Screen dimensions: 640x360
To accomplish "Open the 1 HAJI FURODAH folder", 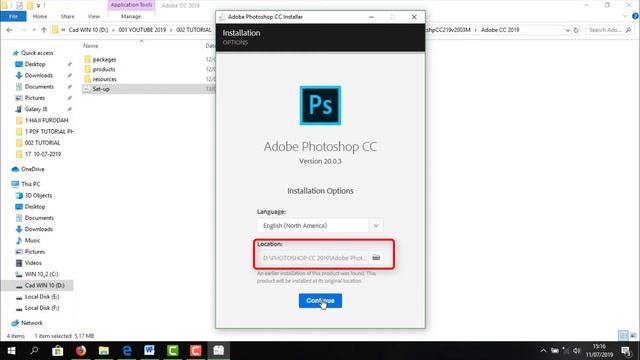I will (x=47, y=120).
